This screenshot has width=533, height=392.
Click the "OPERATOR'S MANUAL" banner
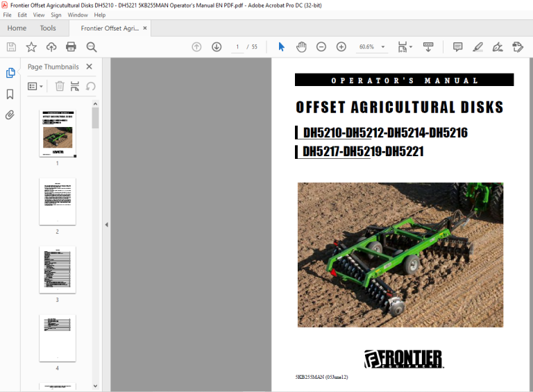tap(404, 80)
